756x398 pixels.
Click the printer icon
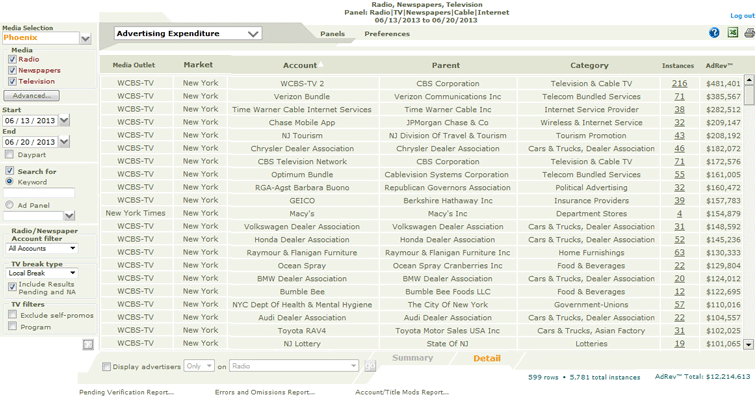point(750,33)
